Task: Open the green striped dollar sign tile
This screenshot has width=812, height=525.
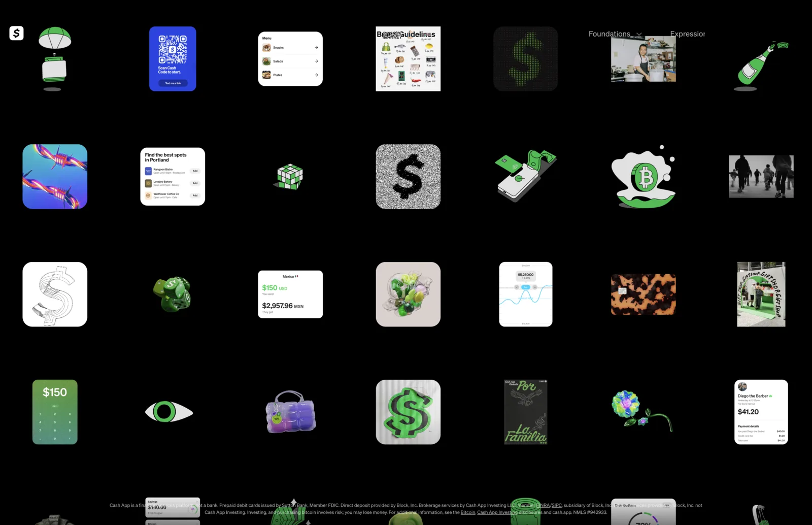Action: (x=408, y=412)
